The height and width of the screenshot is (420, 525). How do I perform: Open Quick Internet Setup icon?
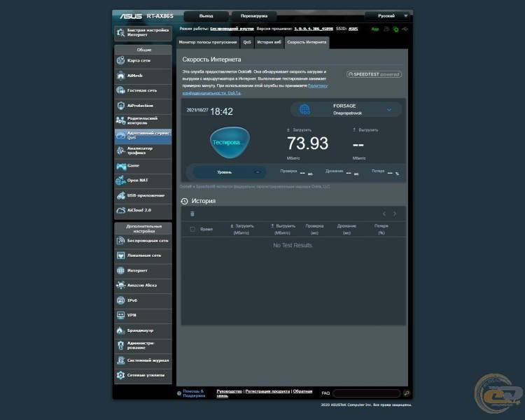(x=120, y=32)
